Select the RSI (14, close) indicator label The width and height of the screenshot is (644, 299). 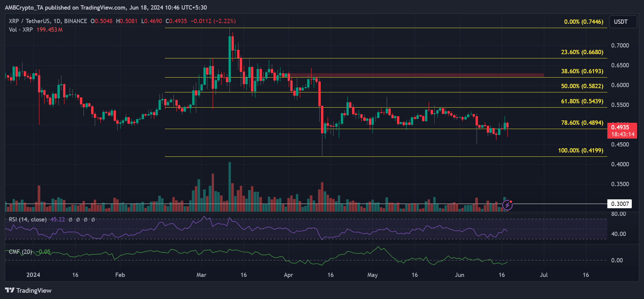27,219
